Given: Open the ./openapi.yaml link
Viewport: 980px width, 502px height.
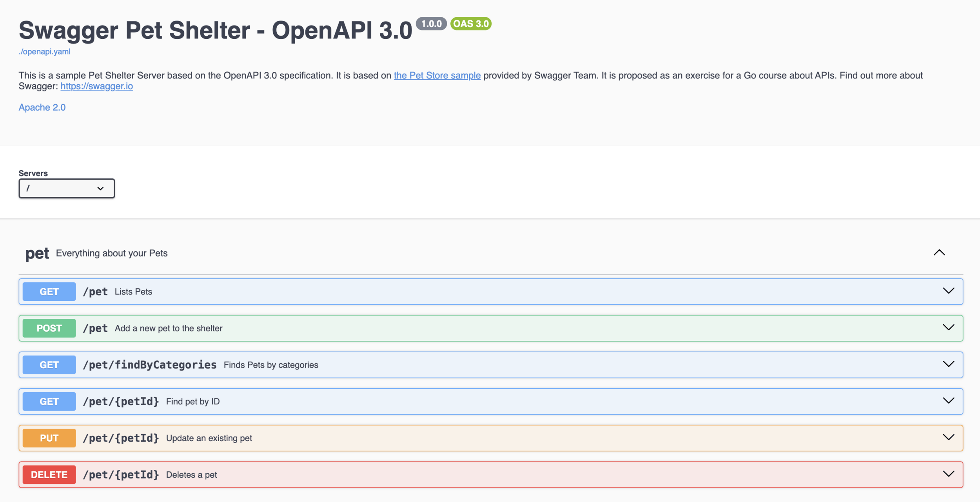Looking at the screenshot, I should point(44,51).
